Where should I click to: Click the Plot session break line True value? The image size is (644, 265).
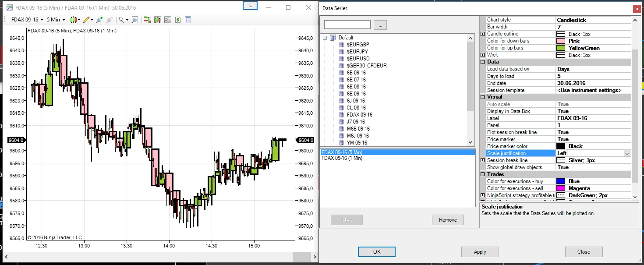click(594, 132)
